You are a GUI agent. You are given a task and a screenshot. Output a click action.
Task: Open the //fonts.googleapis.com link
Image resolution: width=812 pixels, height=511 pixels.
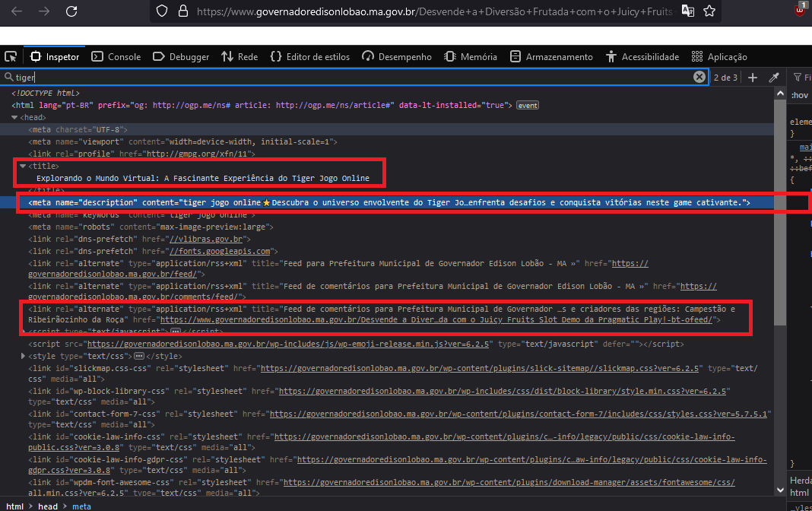coord(220,252)
